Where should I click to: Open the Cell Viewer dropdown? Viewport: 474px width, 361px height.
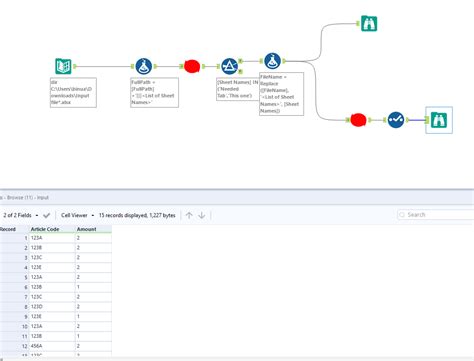tap(77, 215)
